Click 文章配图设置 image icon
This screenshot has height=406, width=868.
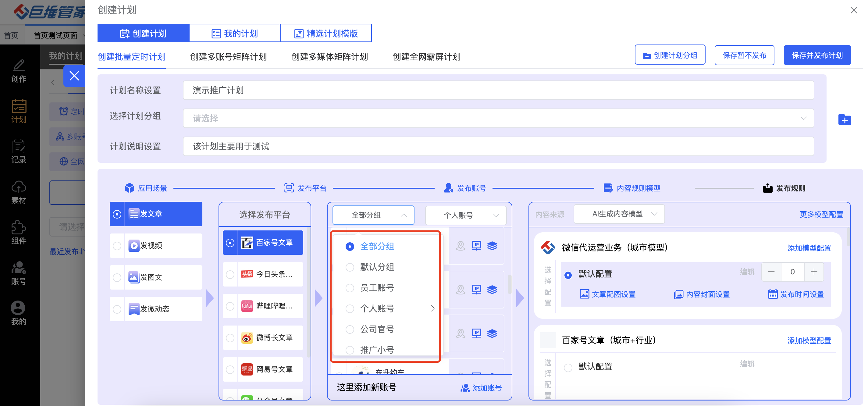(x=584, y=294)
